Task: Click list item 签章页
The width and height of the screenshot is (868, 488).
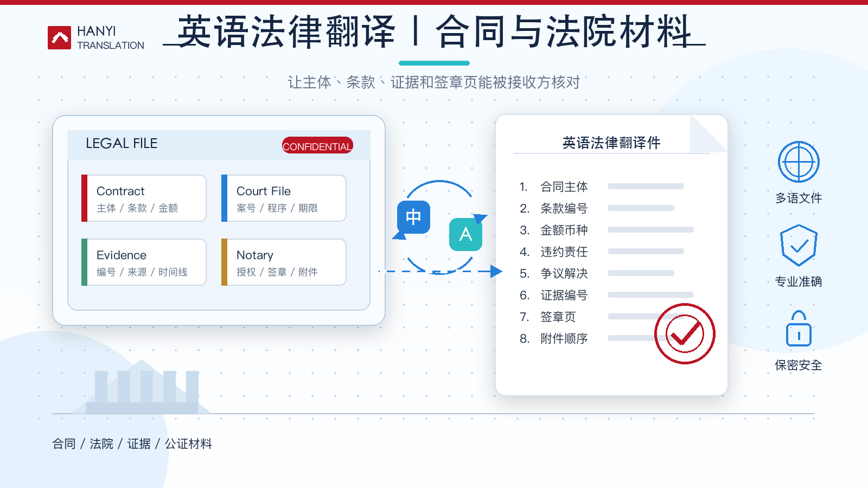Action: 558,317
